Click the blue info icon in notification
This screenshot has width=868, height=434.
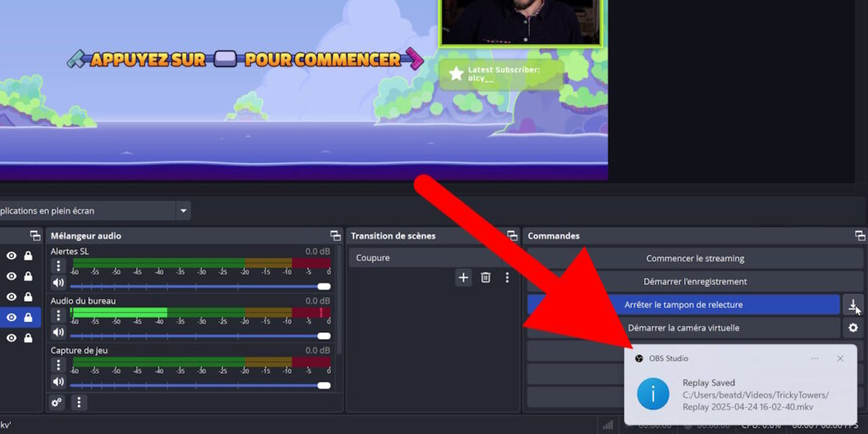654,393
